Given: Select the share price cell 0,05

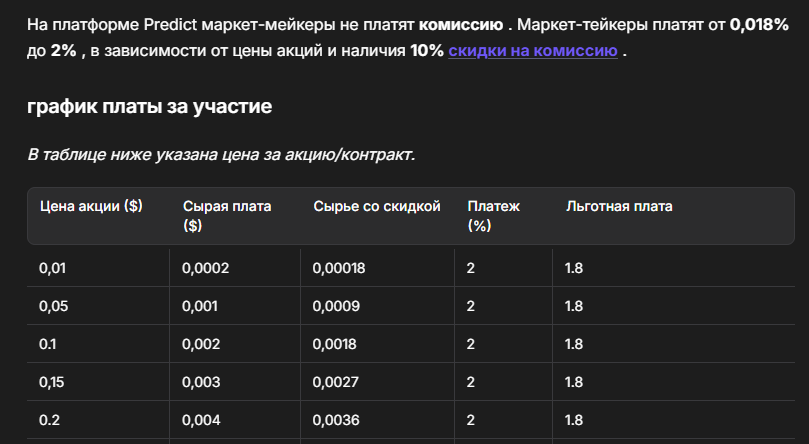Looking at the screenshot, I should coord(54,306).
